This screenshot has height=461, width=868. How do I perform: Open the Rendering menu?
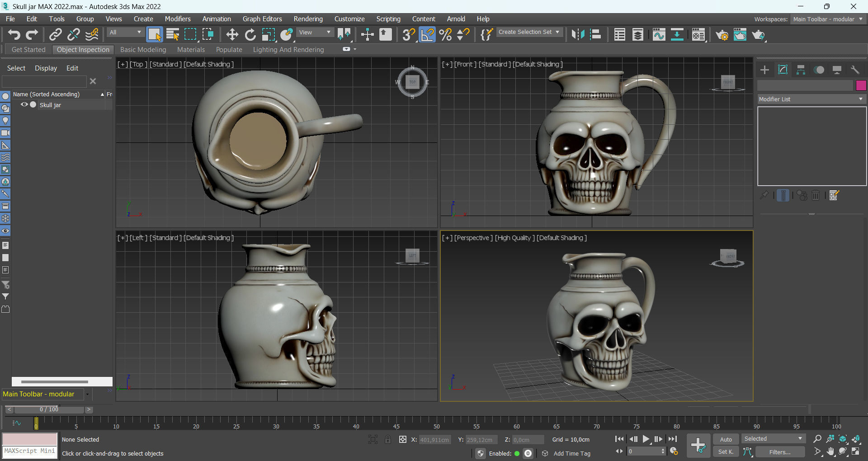click(x=308, y=19)
